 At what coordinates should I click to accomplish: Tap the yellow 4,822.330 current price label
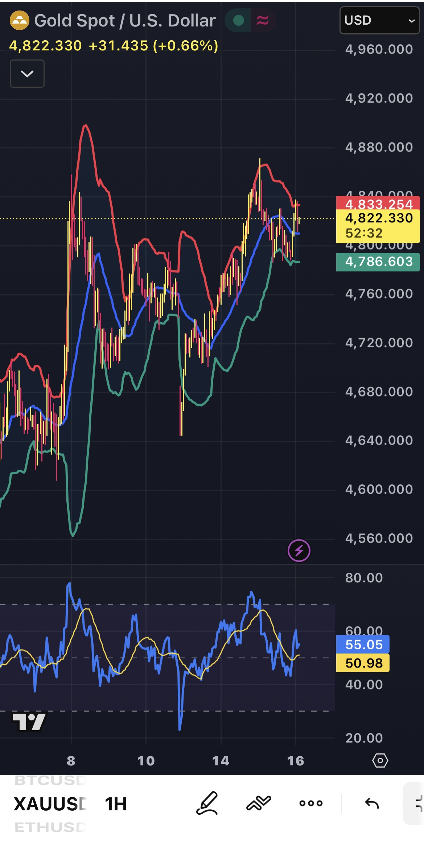tap(378, 218)
